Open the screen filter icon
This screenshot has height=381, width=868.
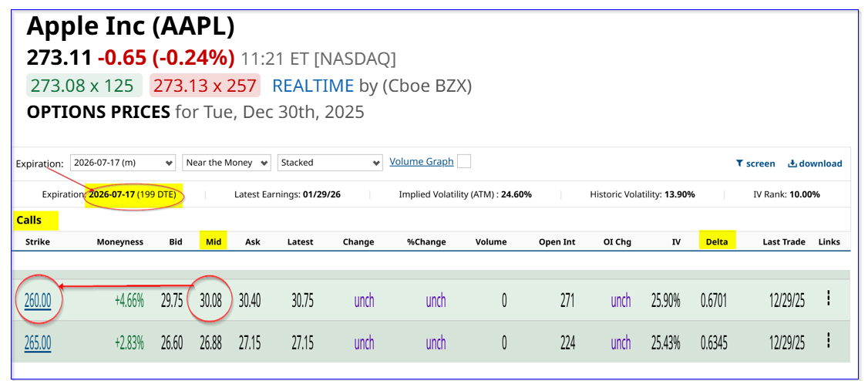[740, 164]
